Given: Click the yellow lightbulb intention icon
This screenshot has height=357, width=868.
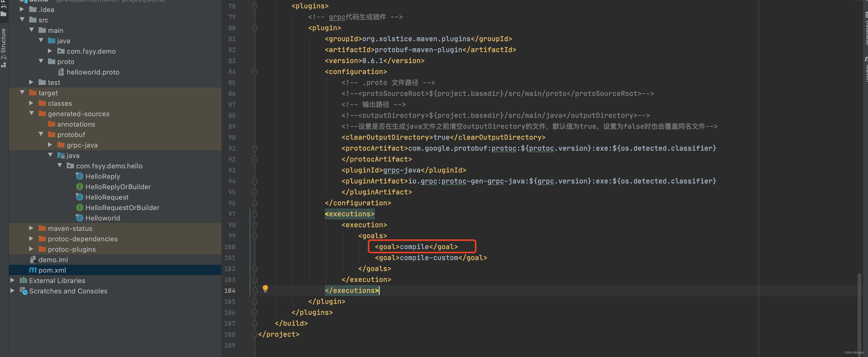Looking at the screenshot, I should coord(265,288).
